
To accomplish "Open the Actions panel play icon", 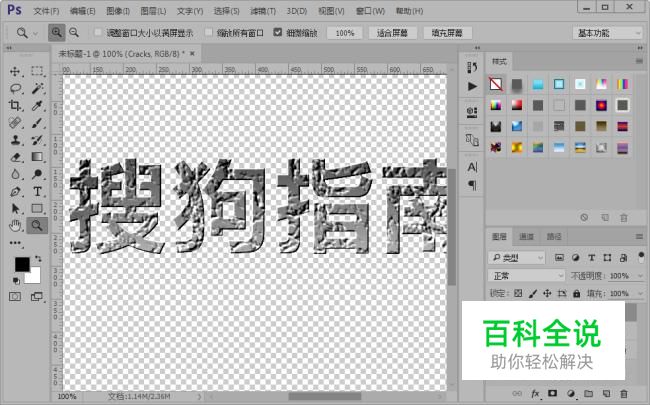I will pos(472,86).
